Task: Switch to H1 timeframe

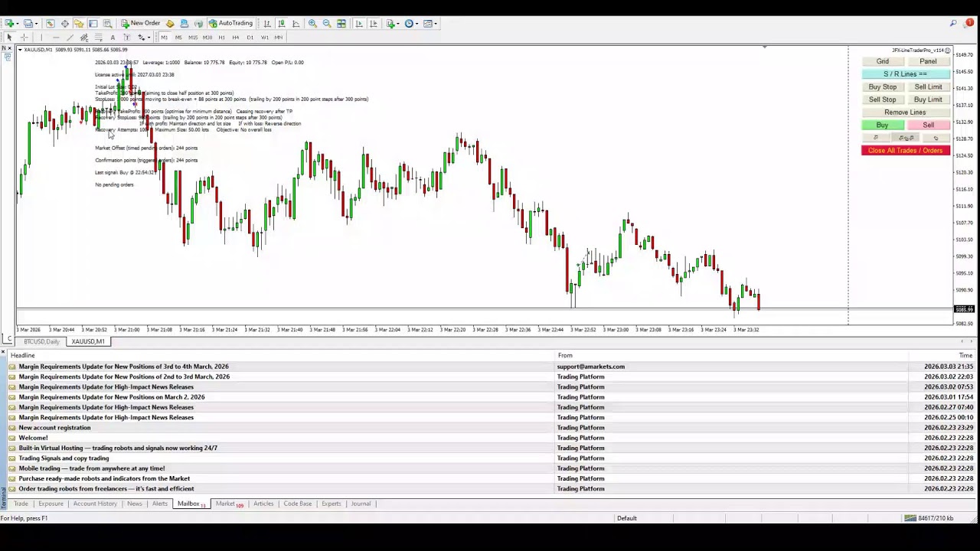Action: [x=221, y=37]
